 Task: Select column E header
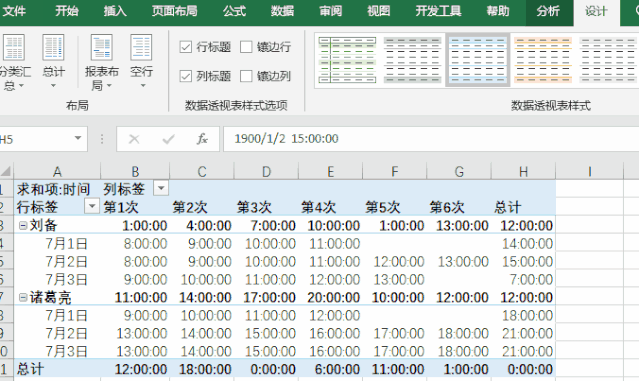point(330,171)
